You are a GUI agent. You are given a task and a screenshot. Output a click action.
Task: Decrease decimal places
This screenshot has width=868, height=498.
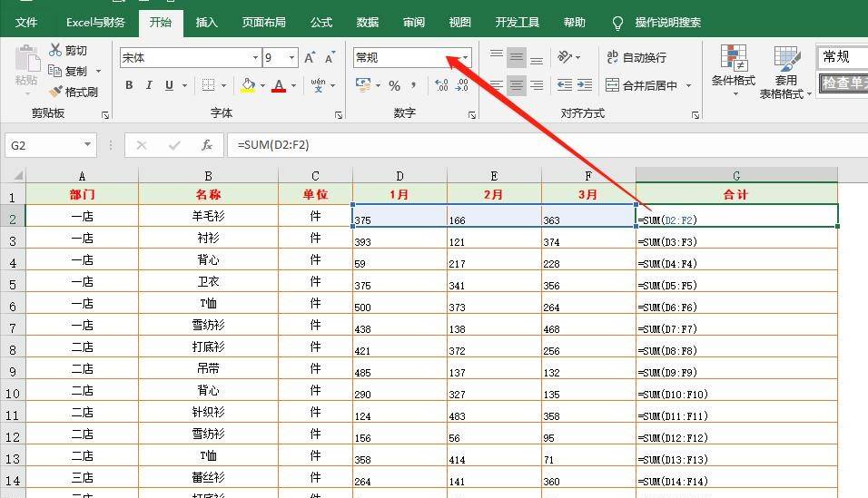pyautogui.click(x=461, y=85)
